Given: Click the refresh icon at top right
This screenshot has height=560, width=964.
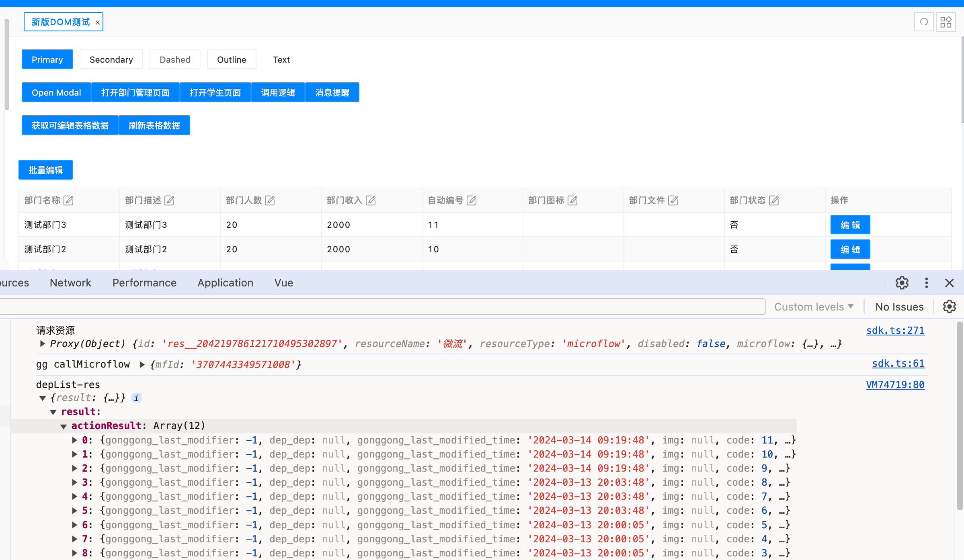Looking at the screenshot, I should pos(924,22).
